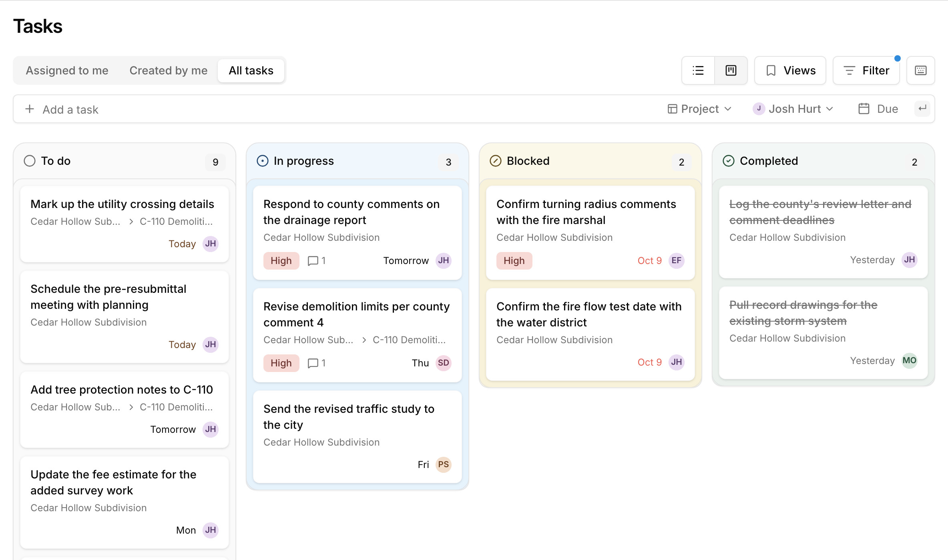Click Tomorrow due date on drainage report task
The image size is (948, 560).
click(x=406, y=261)
